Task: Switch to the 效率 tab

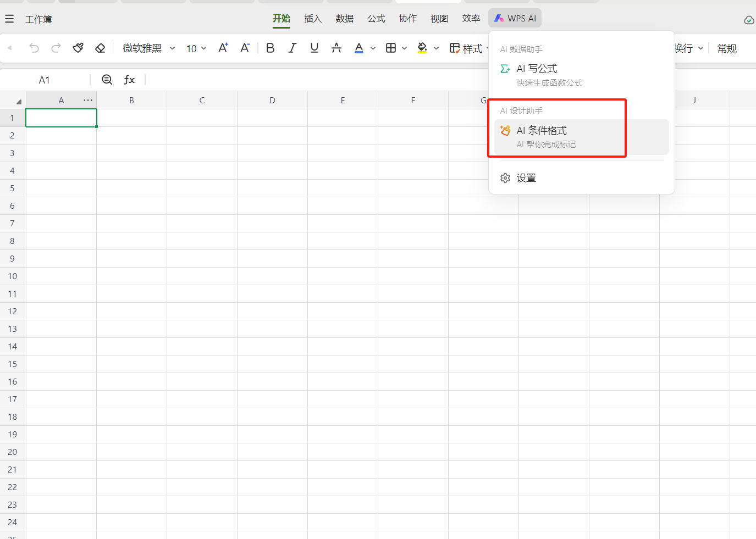Action: (471, 19)
